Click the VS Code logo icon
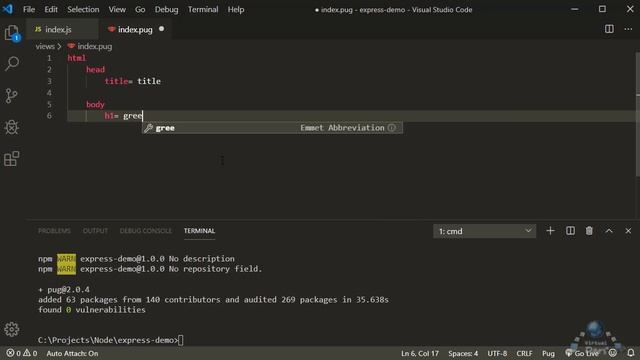 click(x=7, y=9)
